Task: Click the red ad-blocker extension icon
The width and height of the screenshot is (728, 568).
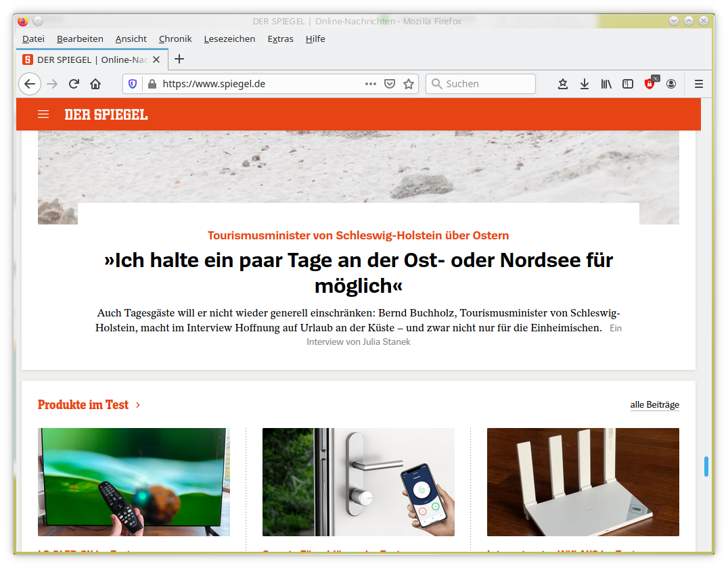Action: pos(650,84)
